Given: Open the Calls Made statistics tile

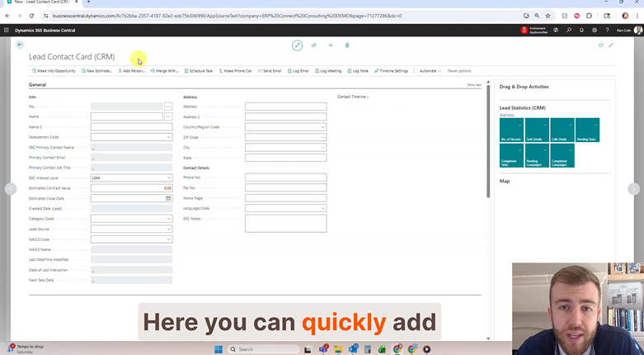Looking at the screenshot, I should click(x=562, y=130).
